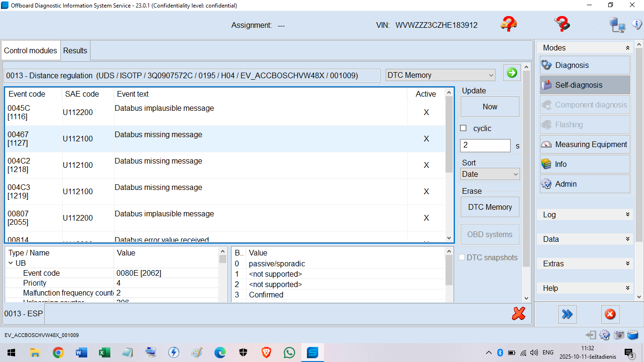The height and width of the screenshot is (362, 644).
Task: Click the camera screenshot icon in status bar
Action: pos(619,335)
